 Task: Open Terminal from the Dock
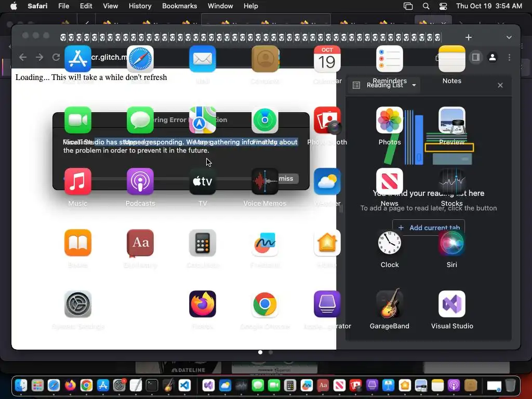click(x=152, y=385)
